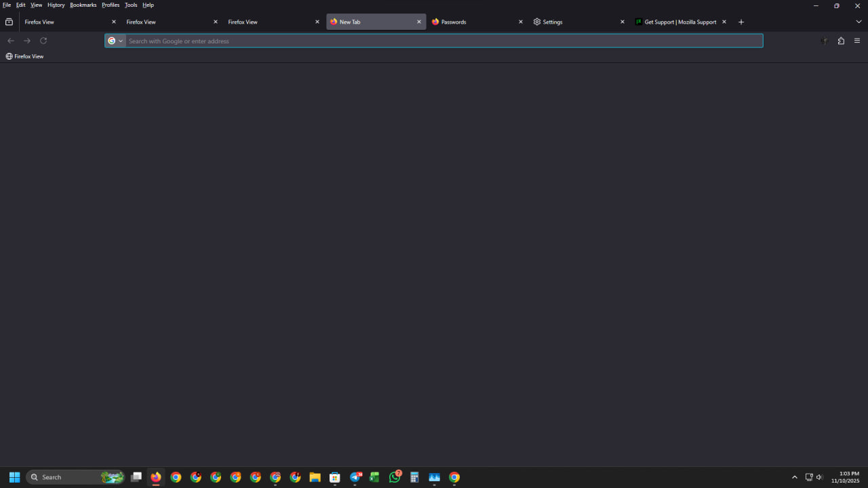Click the Reload page button
Viewport: 868px width, 488px height.
pyautogui.click(x=43, y=41)
